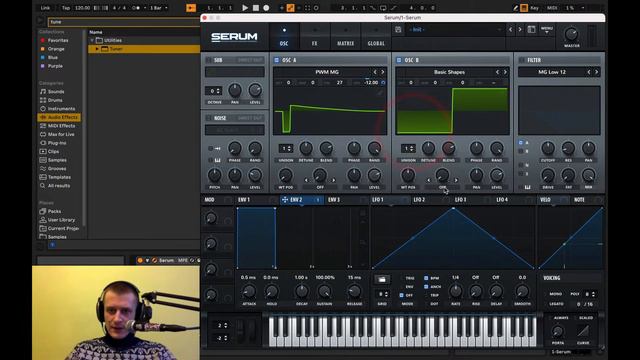640x360 pixels.
Task: Click the LFO shape folder icon
Action: click(x=382, y=279)
